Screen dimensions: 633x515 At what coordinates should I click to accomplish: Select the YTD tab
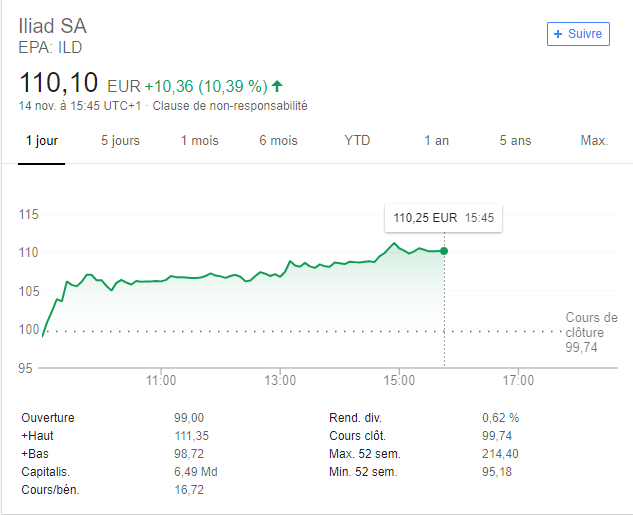pyautogui.click(x=357, y=141)
